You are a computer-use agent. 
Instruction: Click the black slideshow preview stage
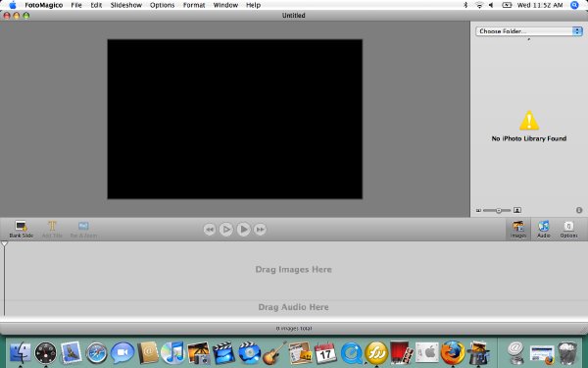point(235,119)
